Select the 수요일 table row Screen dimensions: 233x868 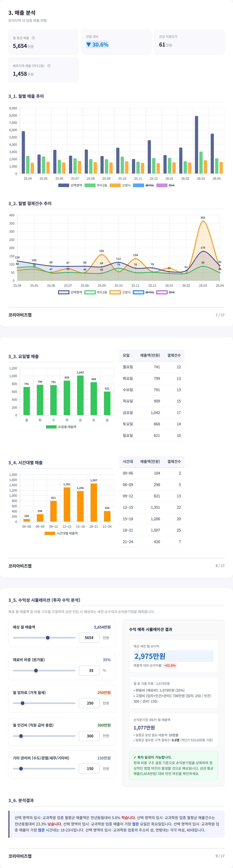(x=152, y=390)
